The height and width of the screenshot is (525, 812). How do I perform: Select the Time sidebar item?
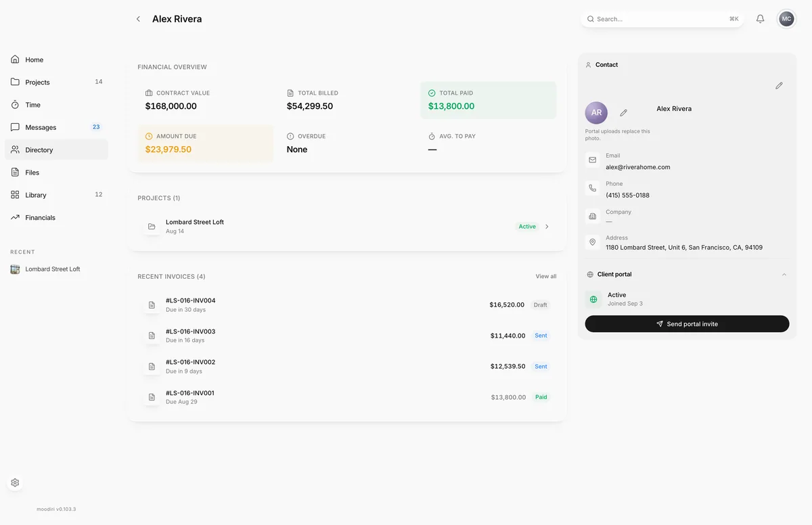(56, 105)
